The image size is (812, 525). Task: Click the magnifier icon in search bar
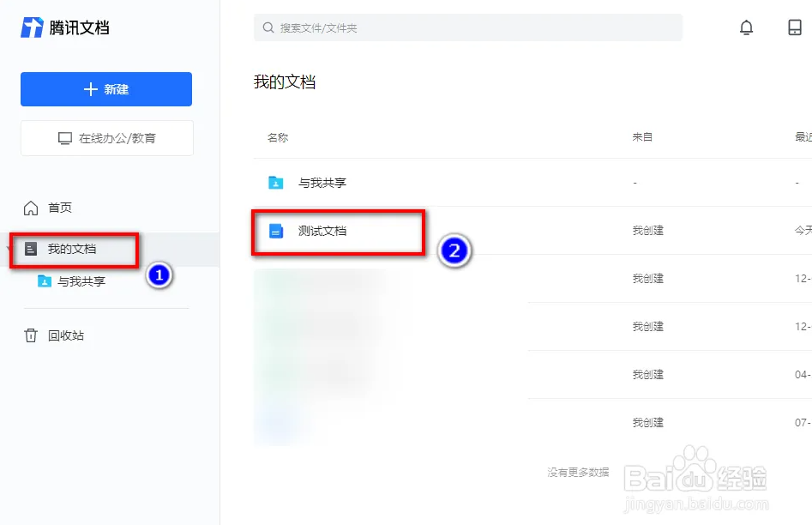point(269,28)
